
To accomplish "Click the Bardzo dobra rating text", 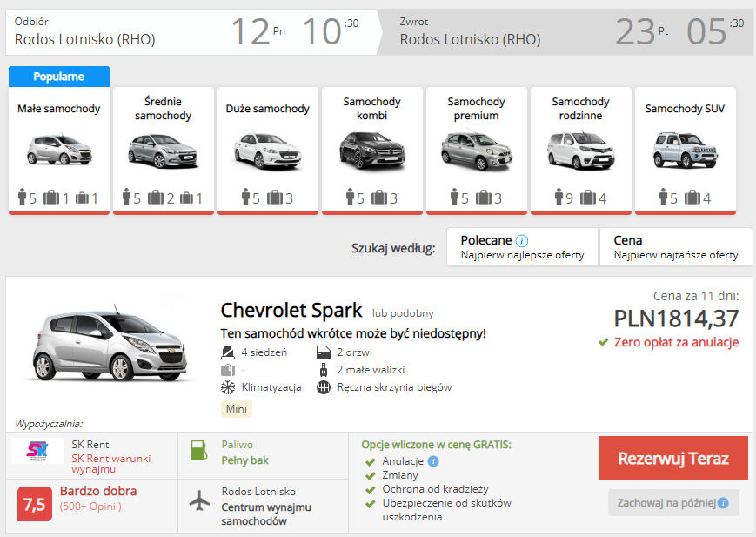I will (98, 491).
